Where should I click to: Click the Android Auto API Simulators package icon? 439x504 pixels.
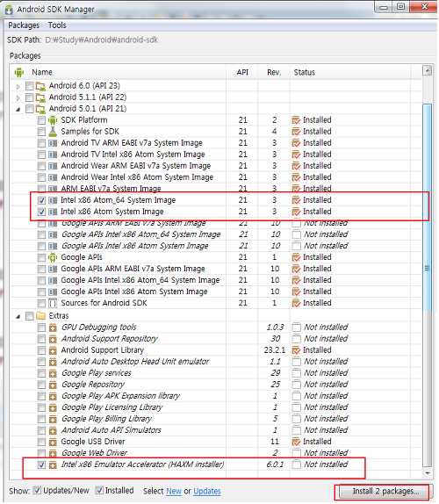(x=53, y=431)
